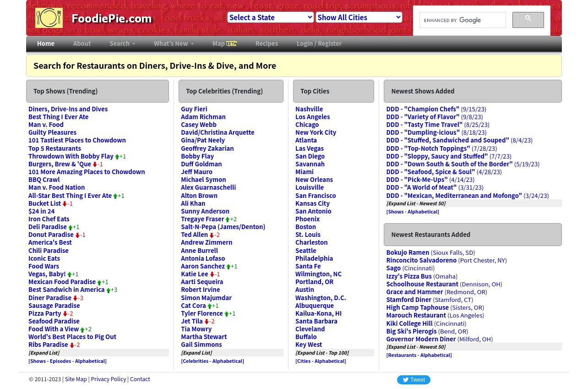Click the Tweet button with bird icon
Image resolution: width=588 pixels, height=389 pixels.
(x=414, y=380)
